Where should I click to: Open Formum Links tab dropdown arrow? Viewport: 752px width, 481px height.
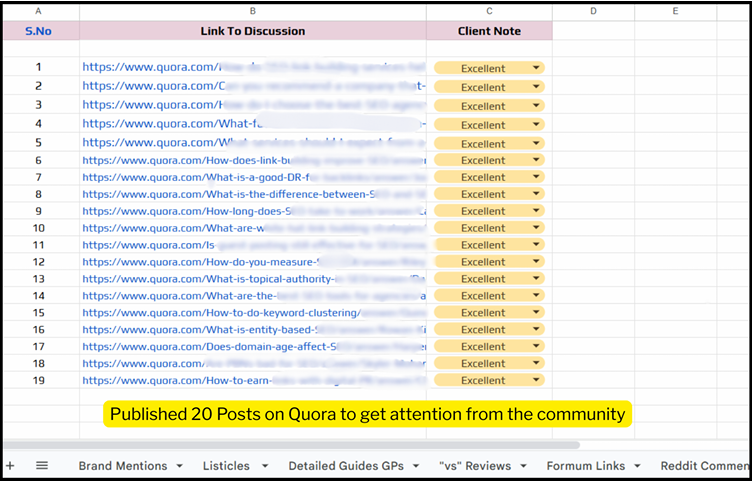(x=637, y=466)
